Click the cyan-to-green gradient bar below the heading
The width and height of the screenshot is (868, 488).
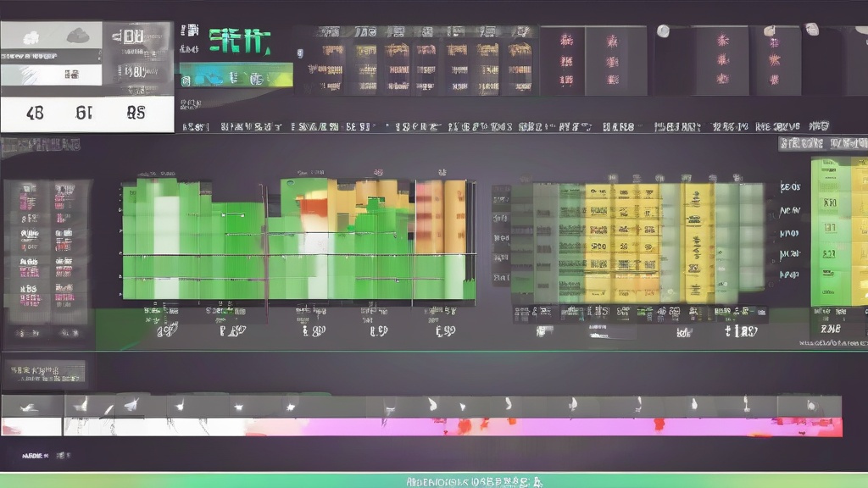(x=236, y=75)
